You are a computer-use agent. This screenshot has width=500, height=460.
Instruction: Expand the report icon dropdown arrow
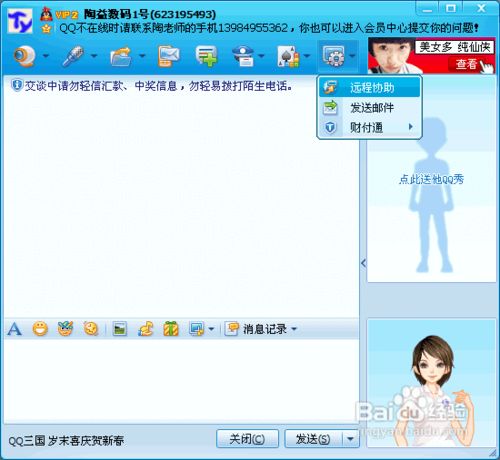tap(262, 56)
